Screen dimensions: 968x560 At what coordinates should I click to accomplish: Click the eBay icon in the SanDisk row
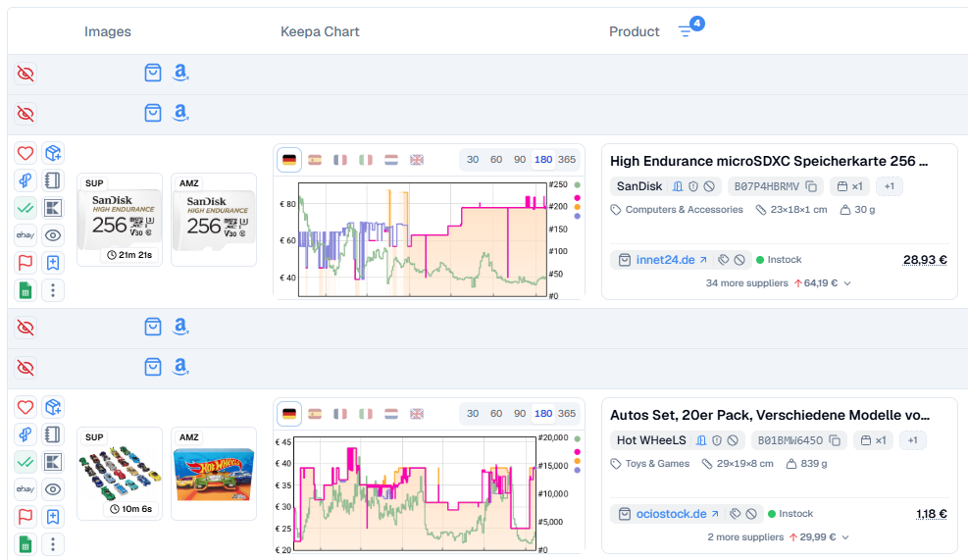(25, 235)
